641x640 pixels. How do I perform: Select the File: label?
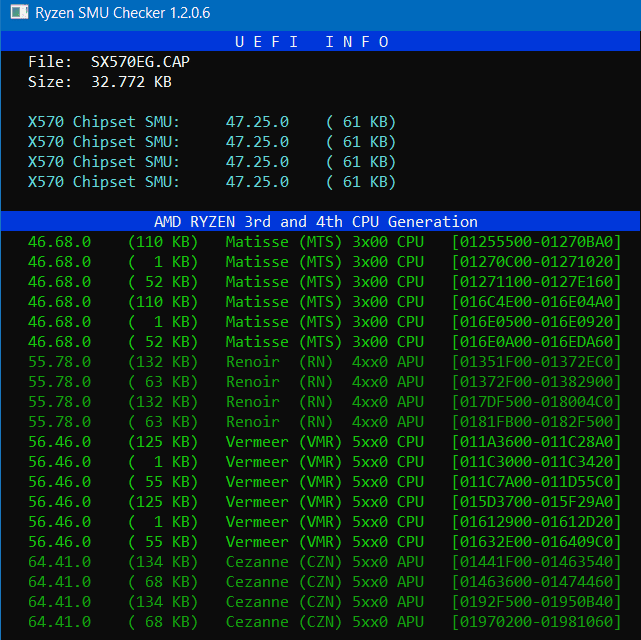pyautogui.click(x=50, y=62)
